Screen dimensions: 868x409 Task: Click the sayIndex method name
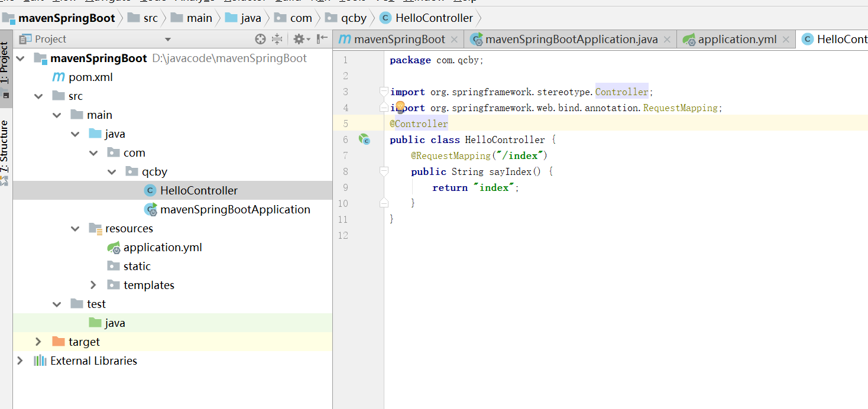(510, 171)
